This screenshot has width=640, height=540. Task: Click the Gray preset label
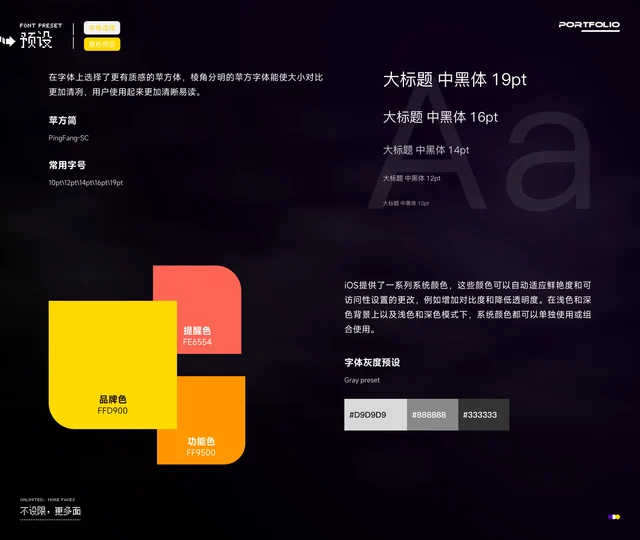pos(362,380)
